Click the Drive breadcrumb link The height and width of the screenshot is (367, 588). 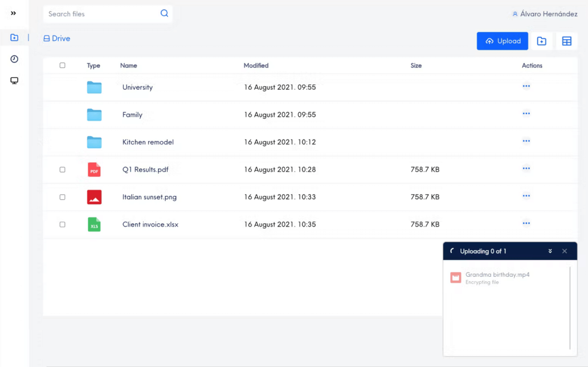[x=57, y=38]
